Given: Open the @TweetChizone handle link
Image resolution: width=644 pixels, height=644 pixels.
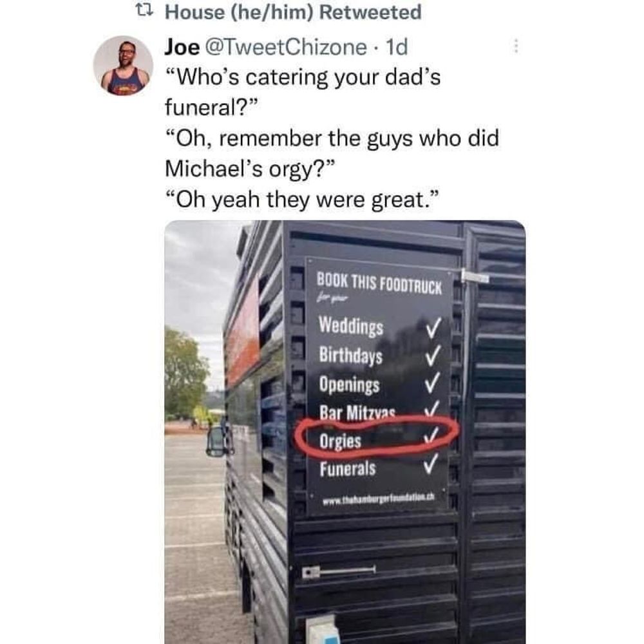Looking at the screenshot, I should pyautogui.click(x=285, y=47).
